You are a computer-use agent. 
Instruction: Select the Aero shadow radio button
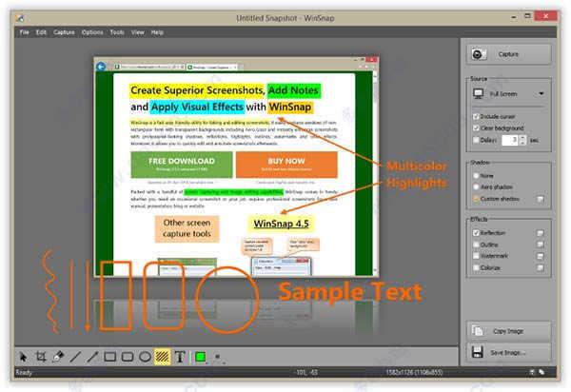pyautogui.click(x=476, y=187)
